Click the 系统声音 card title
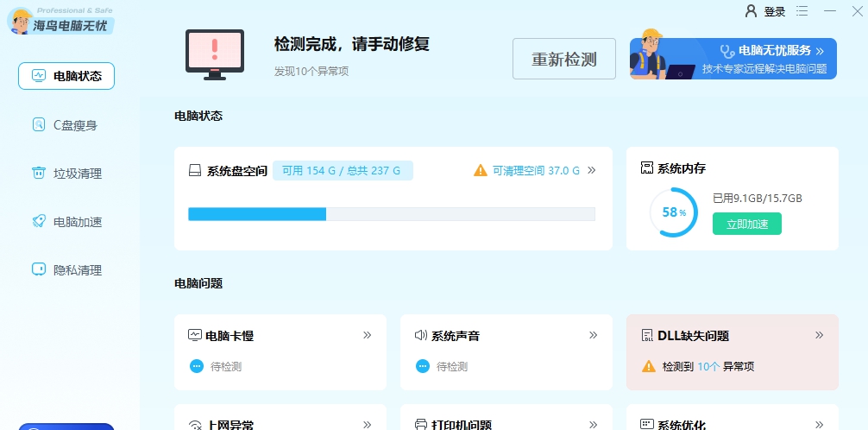Viewport: 868px width, 430px height. [456, 336]
